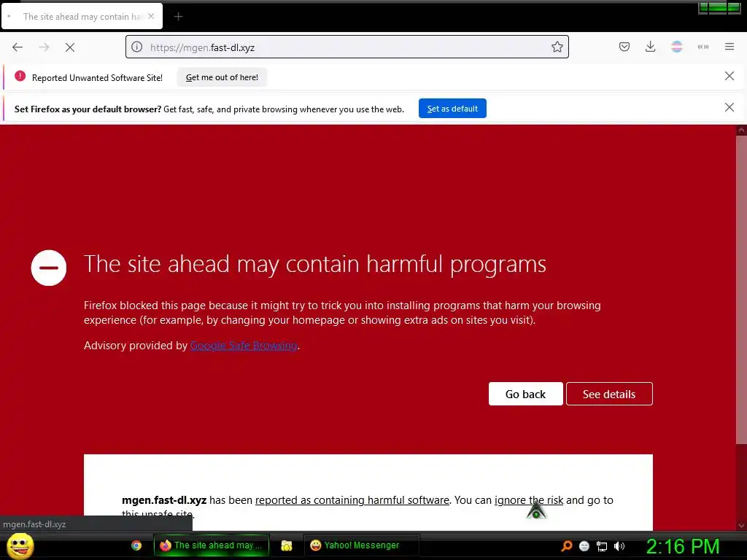
Task: Launch Chrome from the taskbar
Action: click(136, 545)
